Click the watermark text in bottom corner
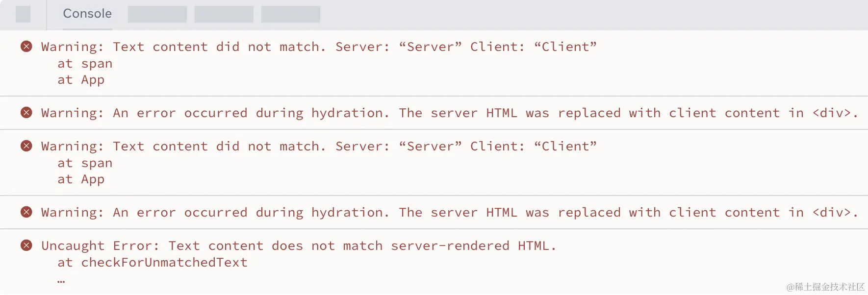This screenshot has width=868, height=295. 825,287
